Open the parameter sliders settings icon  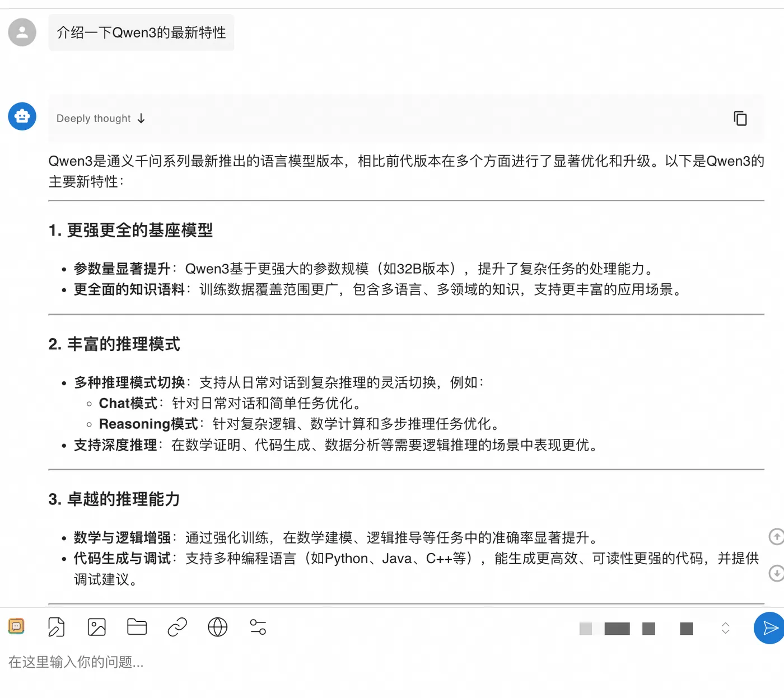click(258, 627)
